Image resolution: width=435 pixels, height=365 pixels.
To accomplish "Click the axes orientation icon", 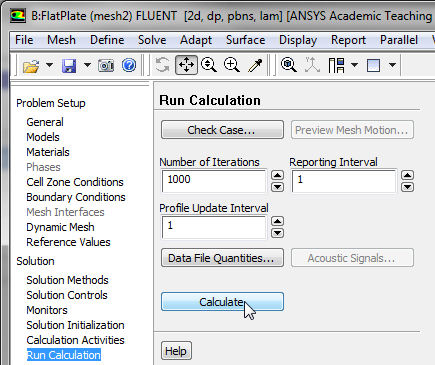I will tap(312, 65).
